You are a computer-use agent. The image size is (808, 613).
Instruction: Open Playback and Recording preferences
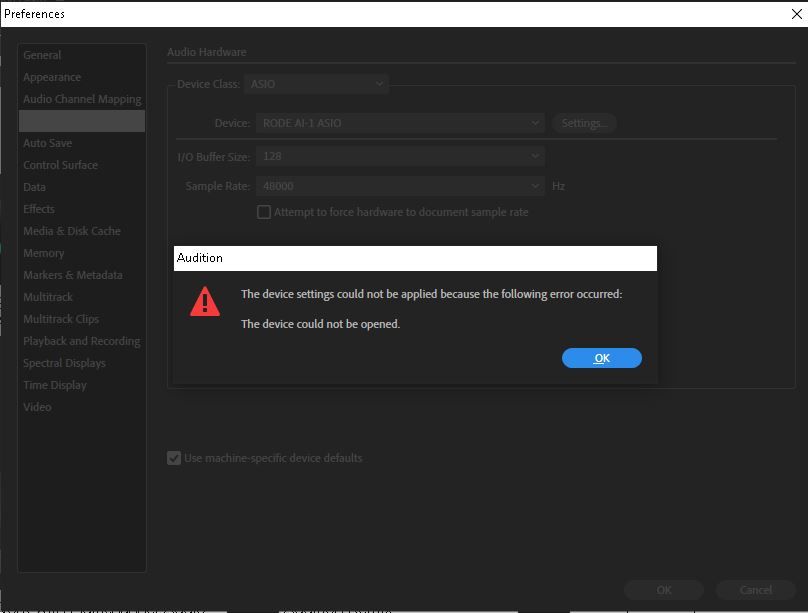pyautogui.click(x=81, y=341)
